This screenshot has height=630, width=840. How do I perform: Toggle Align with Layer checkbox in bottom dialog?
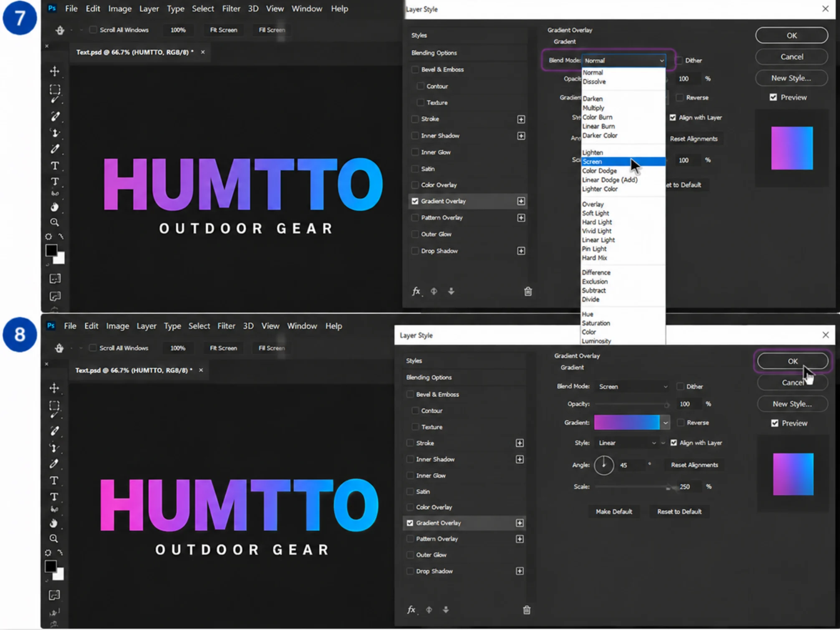(x=674, y=443)
